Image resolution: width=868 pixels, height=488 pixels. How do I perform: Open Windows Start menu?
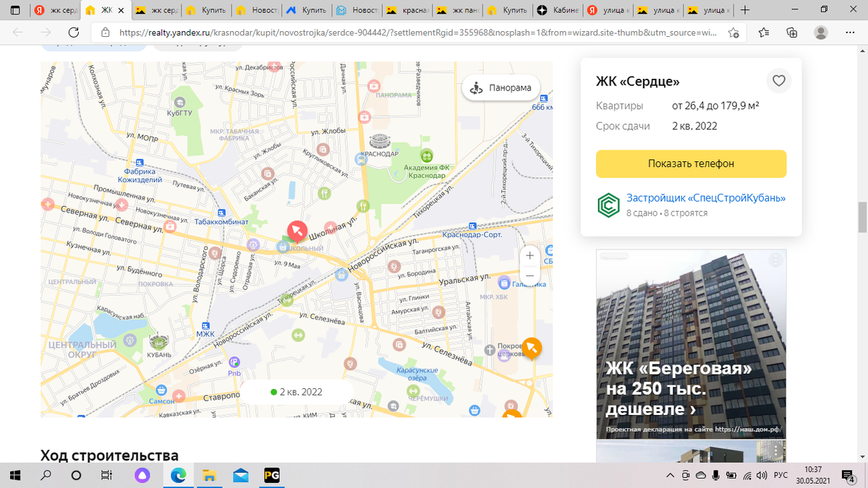point(16,476)
